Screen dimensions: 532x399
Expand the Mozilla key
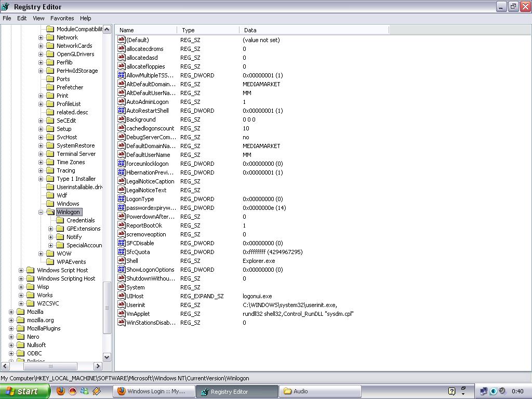click(11, 312)
